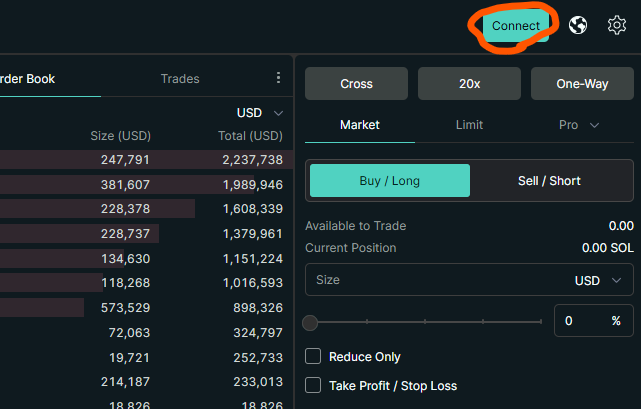
Task: Select Sell / Short side toggle
Action: point(549,181)
